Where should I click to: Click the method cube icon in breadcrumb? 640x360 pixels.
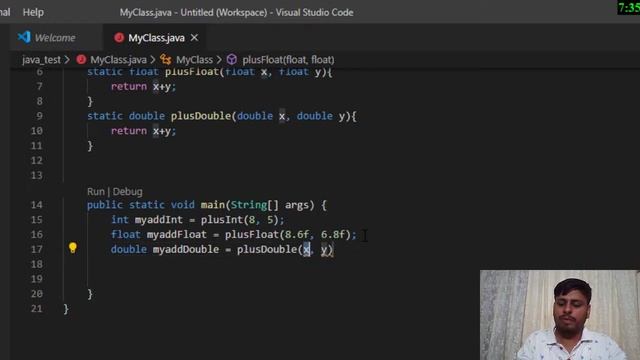coord(232,60)
